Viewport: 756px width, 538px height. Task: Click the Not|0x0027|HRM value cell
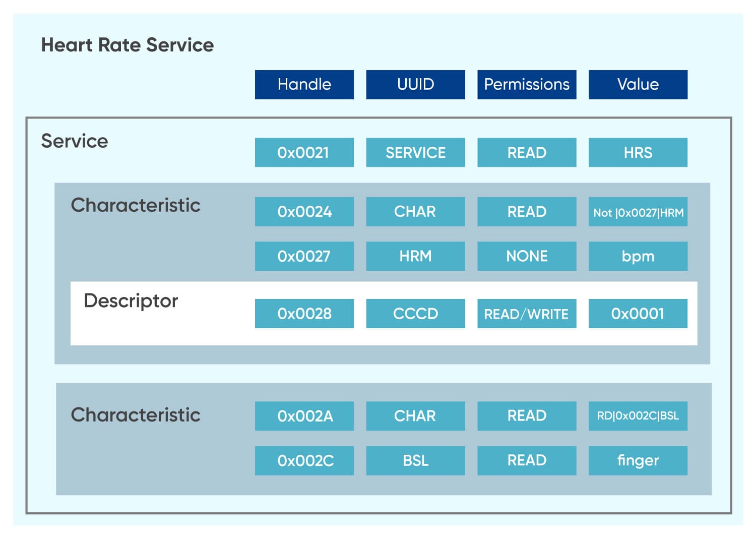(638, 212)
